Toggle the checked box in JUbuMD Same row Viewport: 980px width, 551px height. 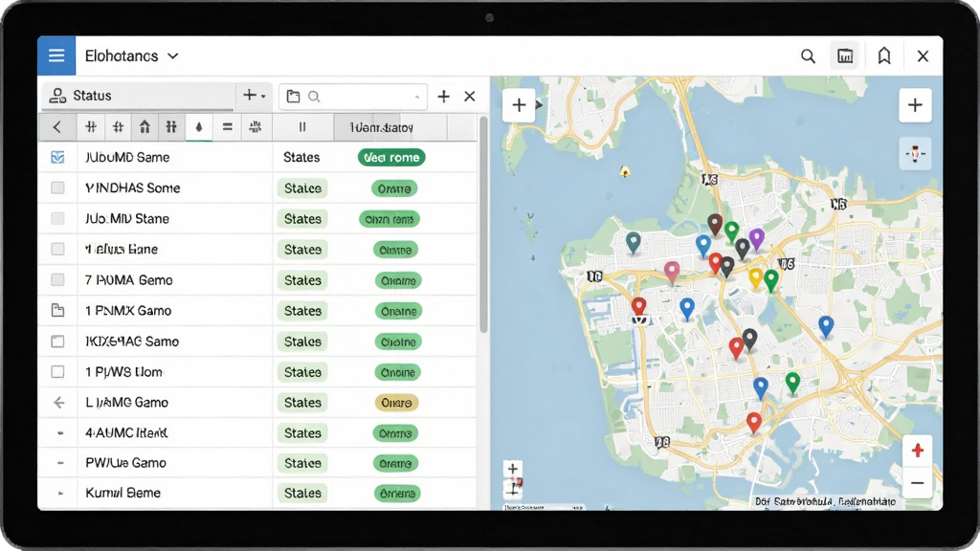(57, 158)
